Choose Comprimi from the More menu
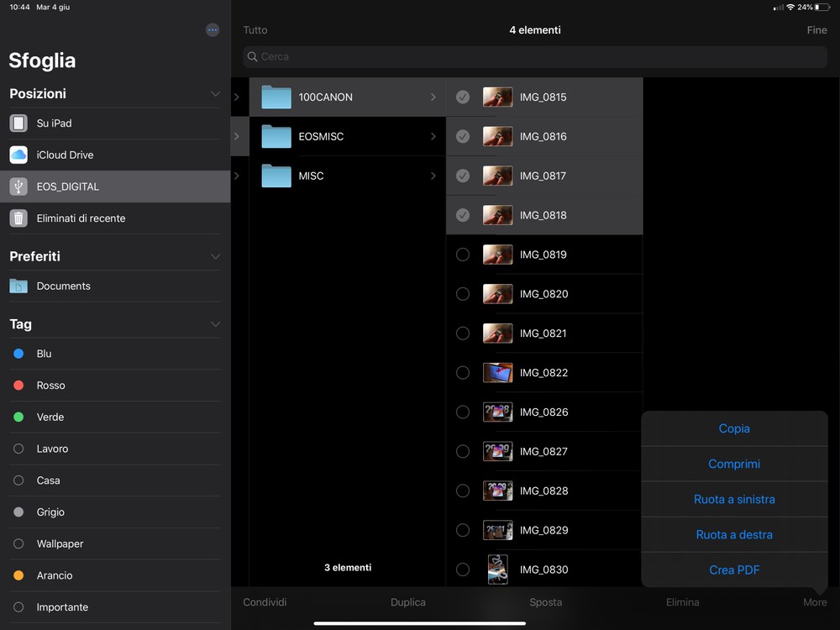Screen dimensions: 840x630 click(x=734, y=464)
